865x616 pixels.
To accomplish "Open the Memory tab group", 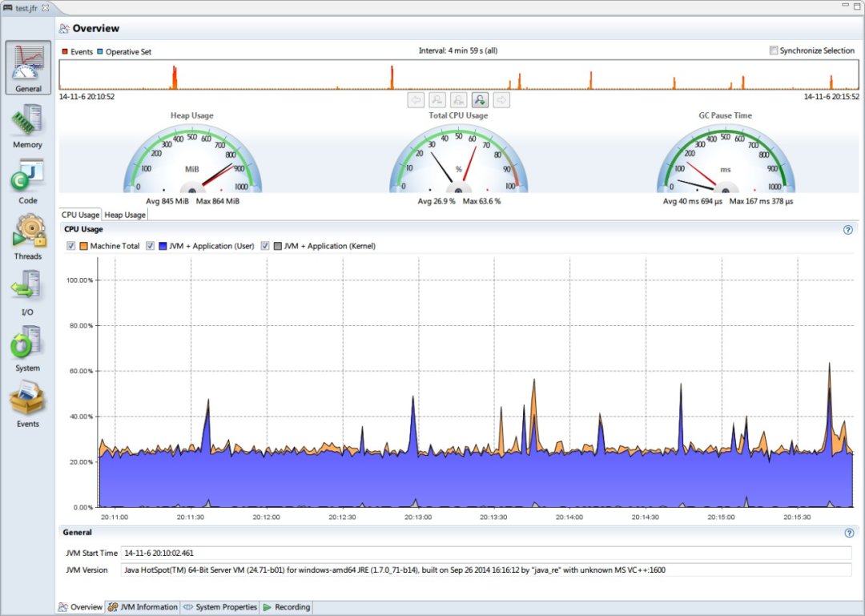I will pyautogui.click(x=27, y=127).
